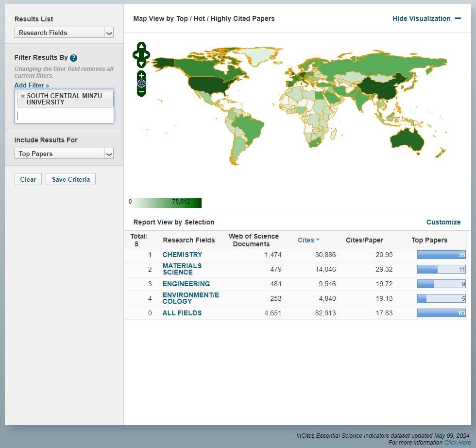
Task: Open the Filter Results By help icon
Action: [74, 58]
